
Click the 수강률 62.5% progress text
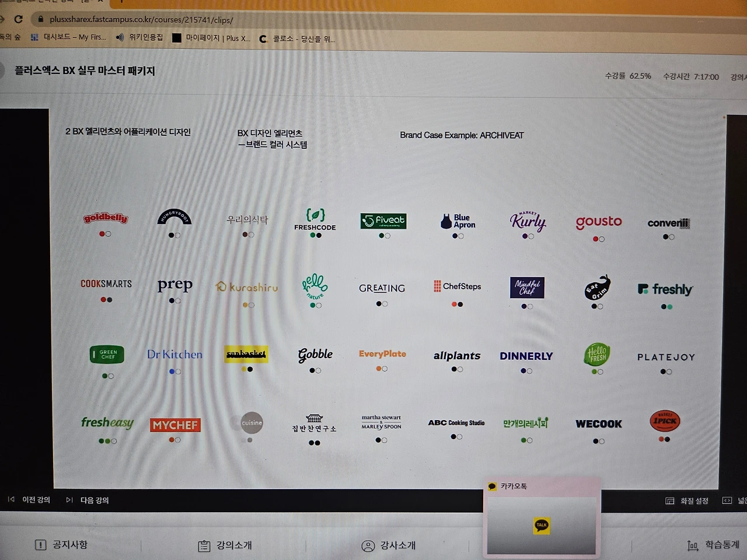[628, 76]
